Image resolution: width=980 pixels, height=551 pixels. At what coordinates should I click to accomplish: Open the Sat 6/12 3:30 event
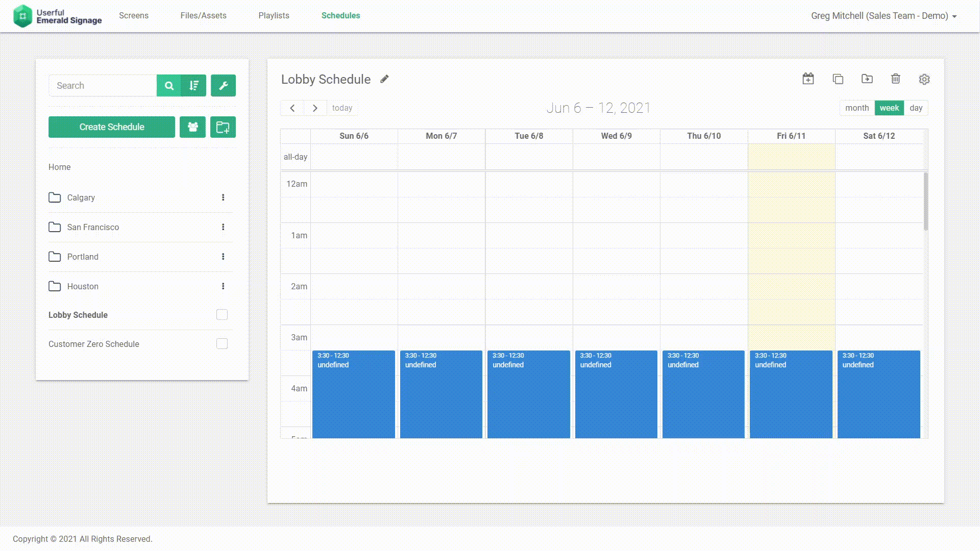tap(879, 394)
